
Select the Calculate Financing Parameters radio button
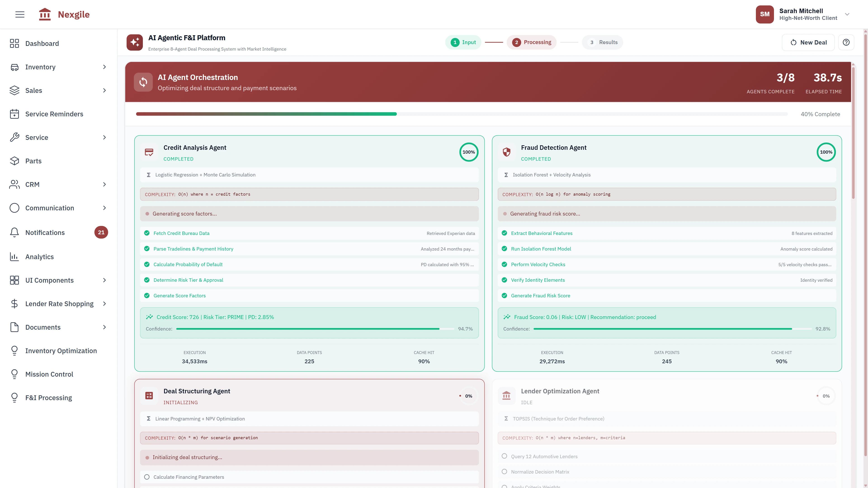146,477
